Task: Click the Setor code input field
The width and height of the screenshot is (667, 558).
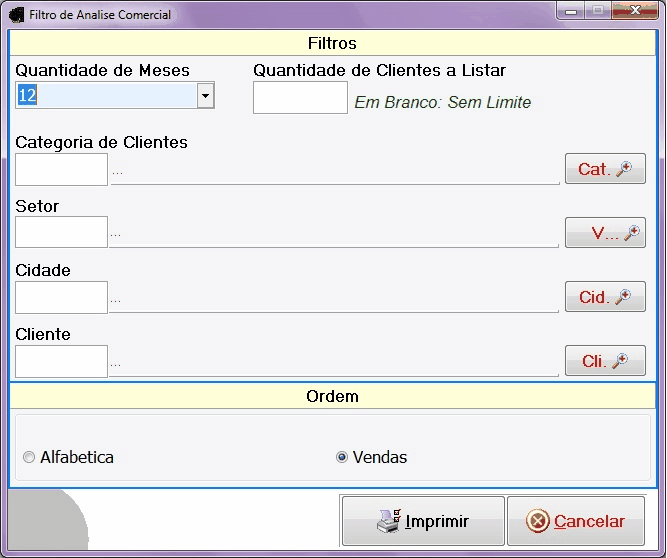Action: click(61, 232)
